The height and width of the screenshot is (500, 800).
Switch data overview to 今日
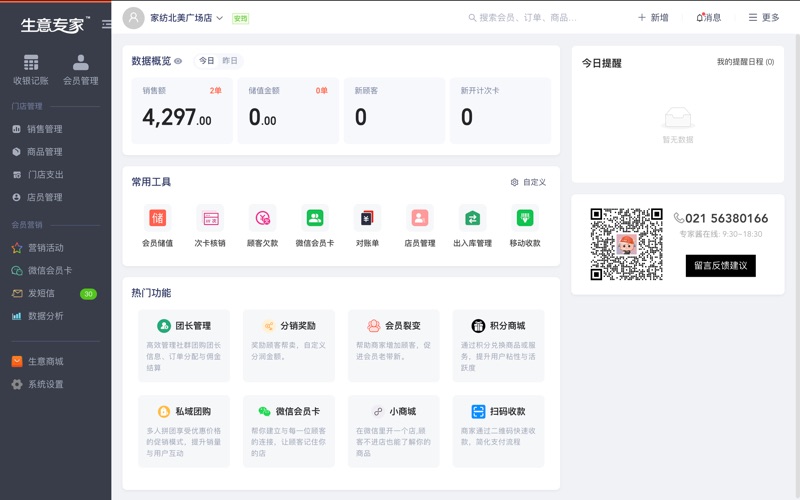pos(207,61)
